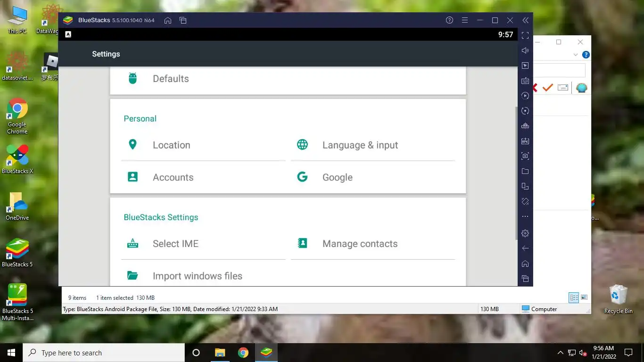Switch to details view in explorer status bar
Screen dimensions: 644x362
[574, 297]
